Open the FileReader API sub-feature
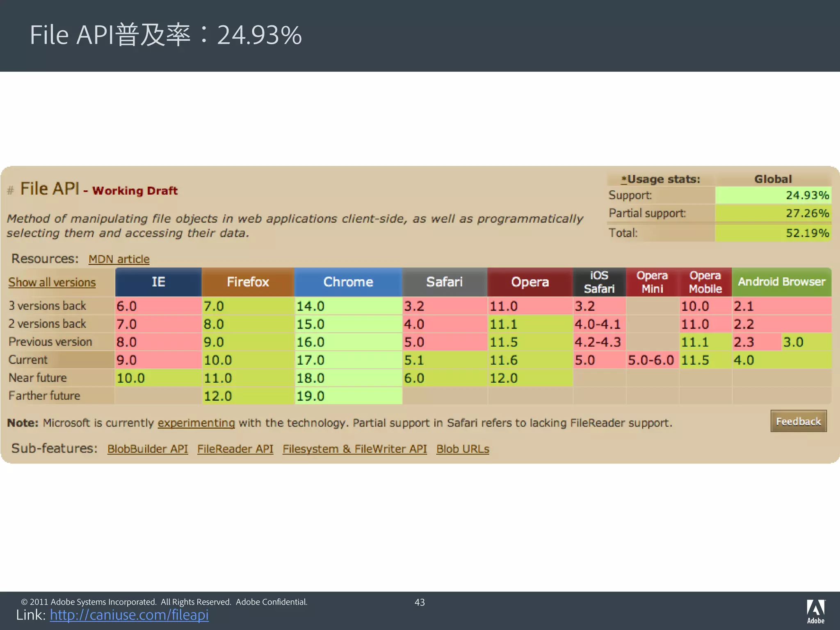 [235, 449]
